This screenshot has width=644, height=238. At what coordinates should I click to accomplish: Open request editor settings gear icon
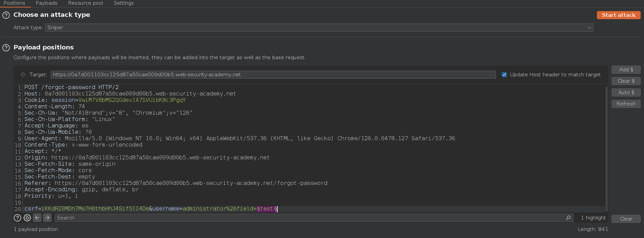pyautogui.click(x=27, y=218)
